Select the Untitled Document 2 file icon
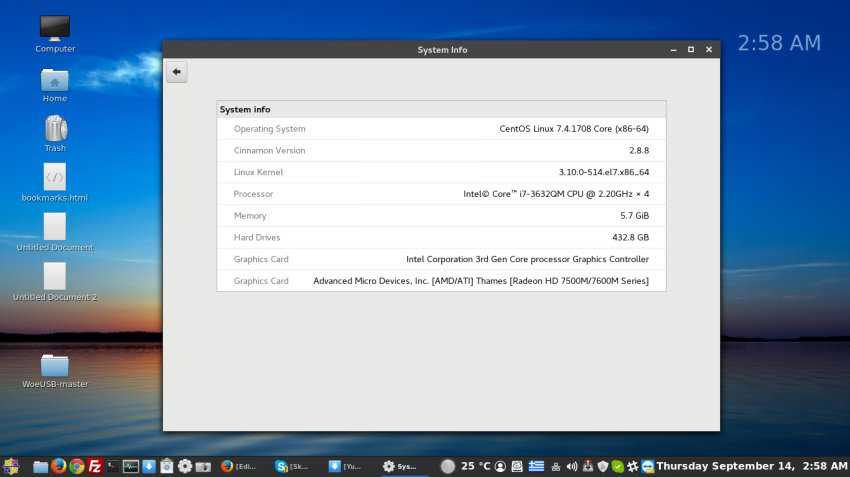Screen dimensions: 850x477 (55, 276)
